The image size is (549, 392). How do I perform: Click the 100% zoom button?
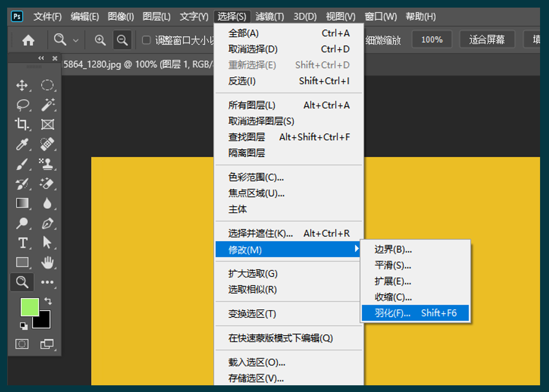(x=431, y=40)
